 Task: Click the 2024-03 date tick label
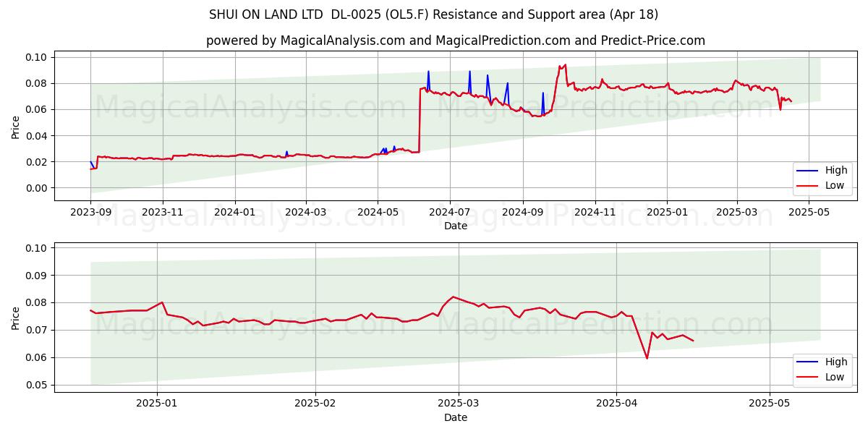point(306,213)
